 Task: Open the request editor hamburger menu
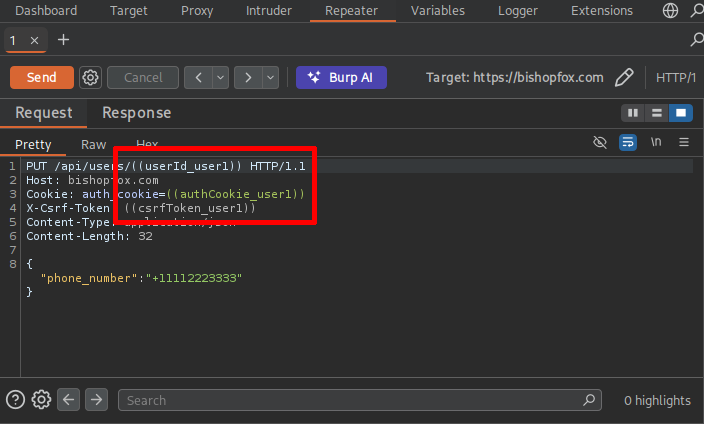click(x=684, y=143)
